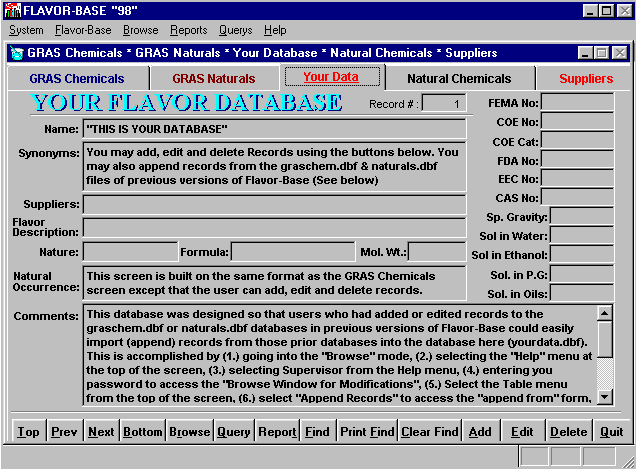Click the Browse button in bottom bar
Screen dimensions: 636x469
pos(189,432)
